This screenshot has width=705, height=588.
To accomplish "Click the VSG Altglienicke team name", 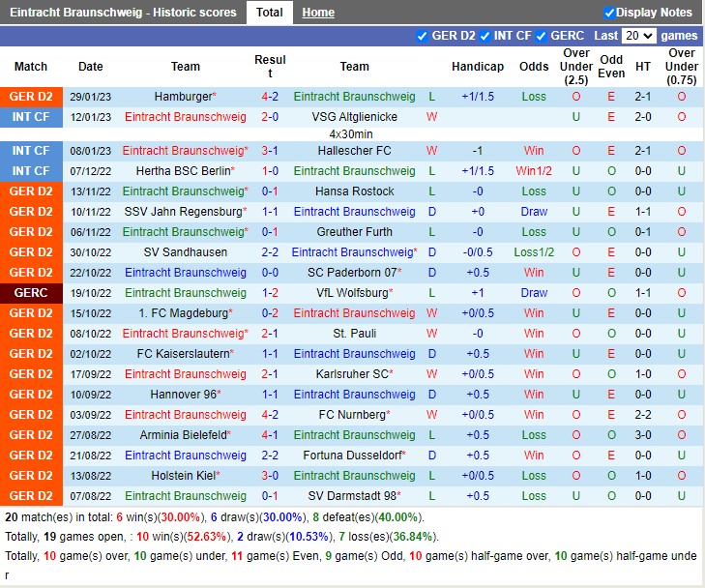I will click(x=354, y=117).
